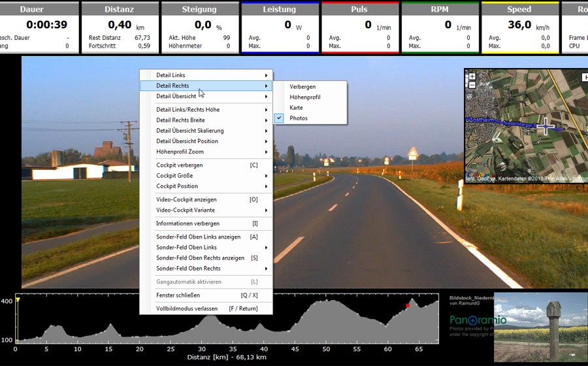This screenshot has width=588, height=366.
Task: Zoom out of the map with minus button
Action: 472,85
